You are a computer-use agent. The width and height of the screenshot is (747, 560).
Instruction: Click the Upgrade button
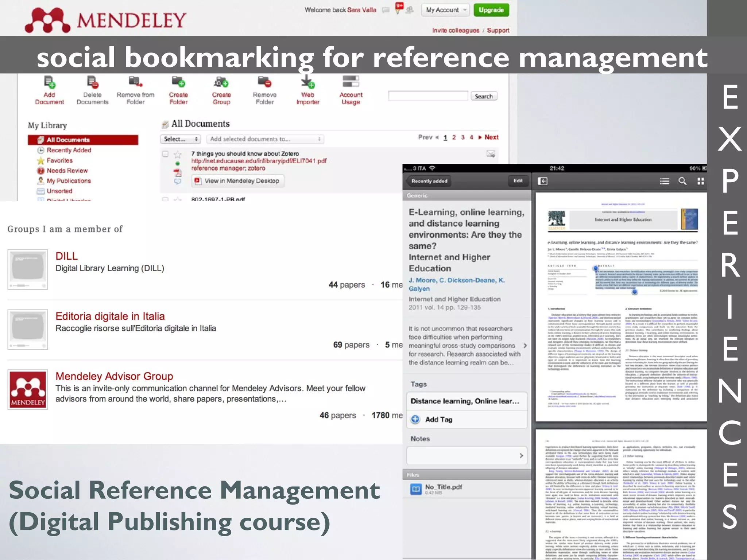click(491, 10)
